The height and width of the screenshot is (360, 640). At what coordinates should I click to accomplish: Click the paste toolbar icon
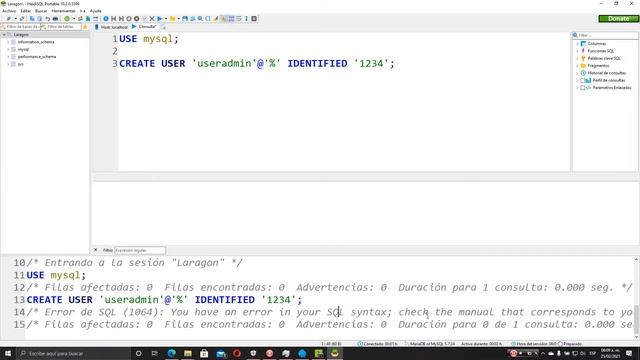pyautogui.click(x=40, y=19)
